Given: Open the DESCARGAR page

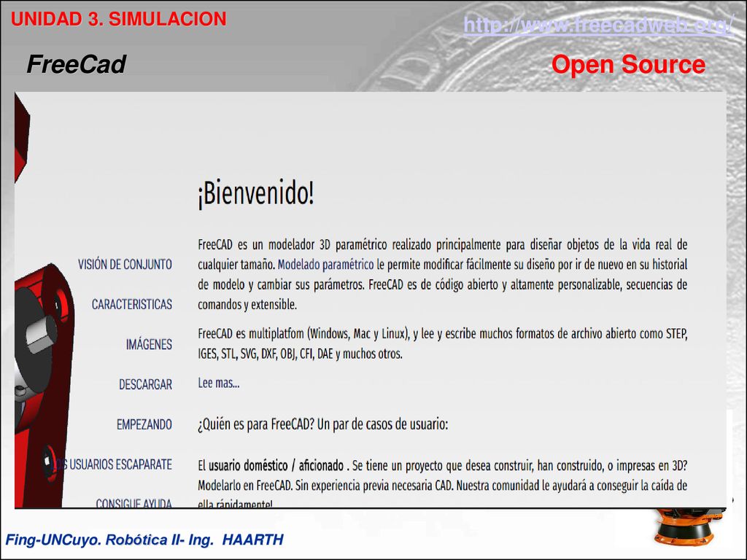Looking at the screenshot, I should pos(145,384).
